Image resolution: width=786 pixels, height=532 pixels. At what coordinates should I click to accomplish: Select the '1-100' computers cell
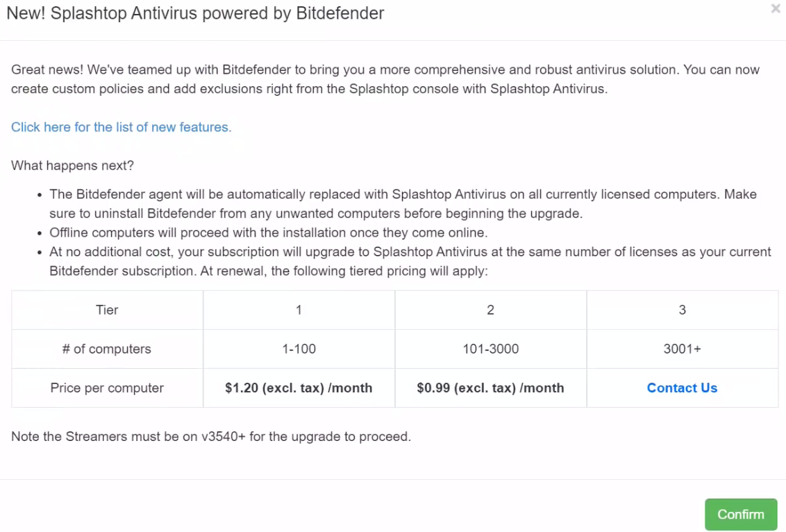click(299, 349)
